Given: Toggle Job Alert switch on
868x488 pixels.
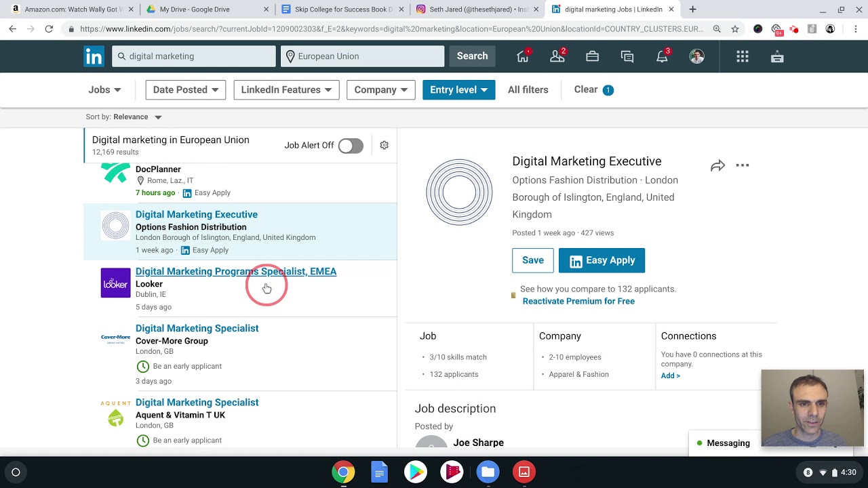Looking at the screenshot, I should 351,146.
